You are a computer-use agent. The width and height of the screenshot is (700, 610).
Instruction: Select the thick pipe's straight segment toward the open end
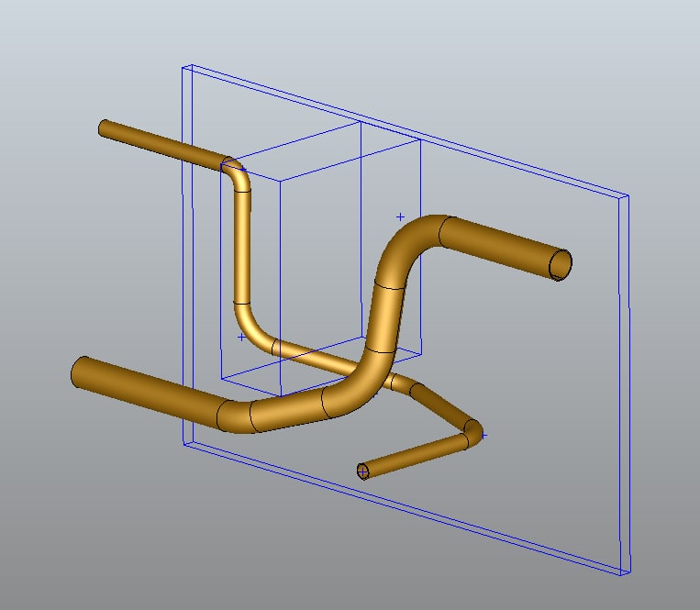click(500, 246)
